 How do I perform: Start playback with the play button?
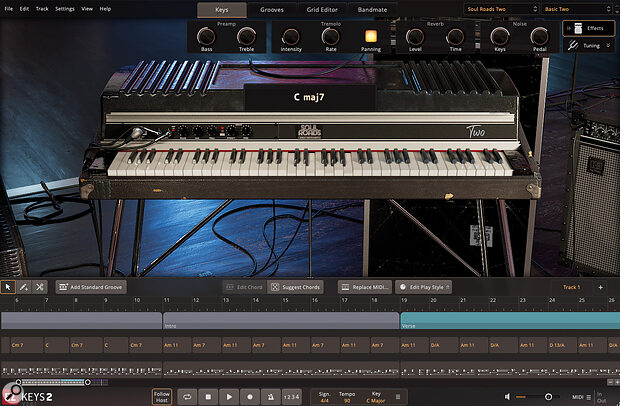[x=229, y=397]
